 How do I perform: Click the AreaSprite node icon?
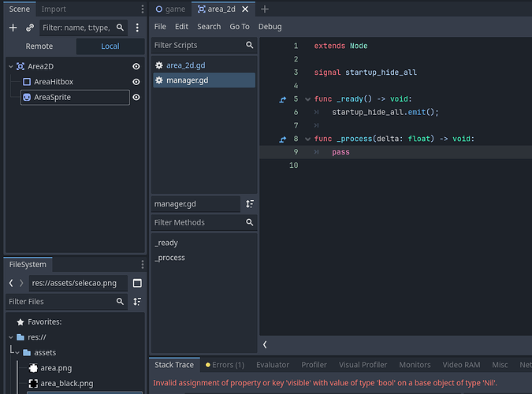tap(27, 98)
